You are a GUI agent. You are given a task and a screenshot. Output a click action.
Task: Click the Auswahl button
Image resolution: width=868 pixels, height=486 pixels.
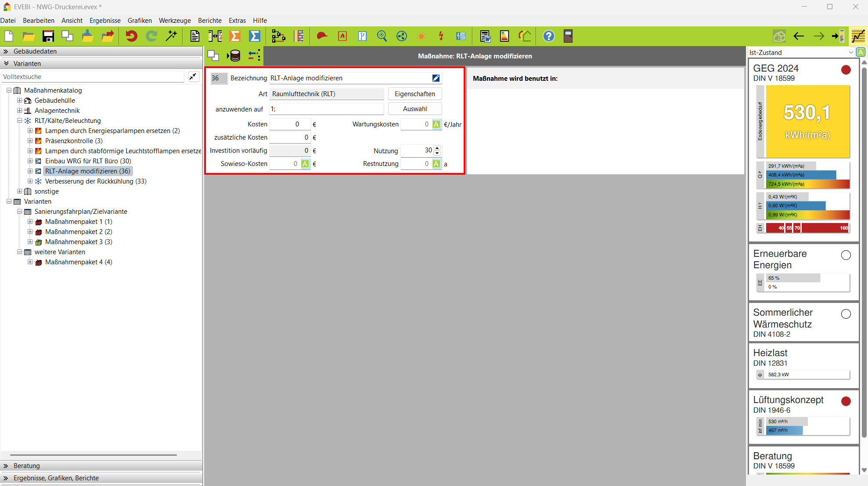(x=414, y=109)
